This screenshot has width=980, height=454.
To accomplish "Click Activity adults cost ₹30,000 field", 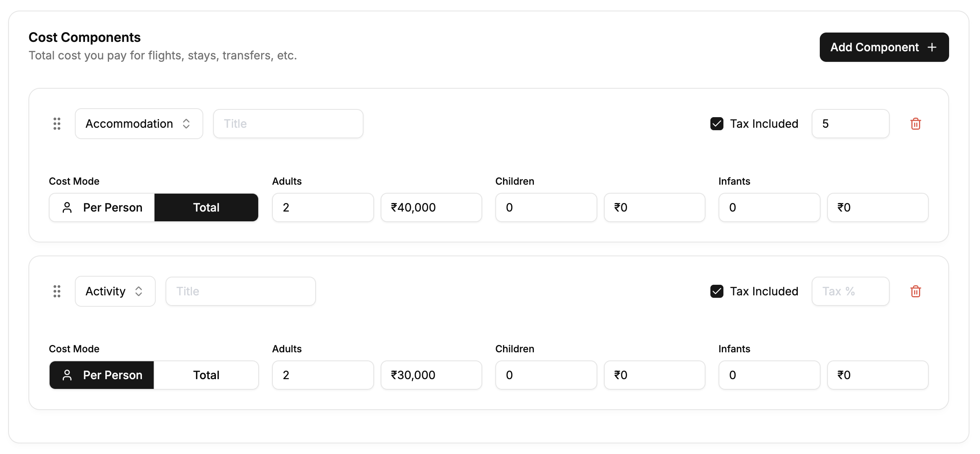I will point(431,375).
